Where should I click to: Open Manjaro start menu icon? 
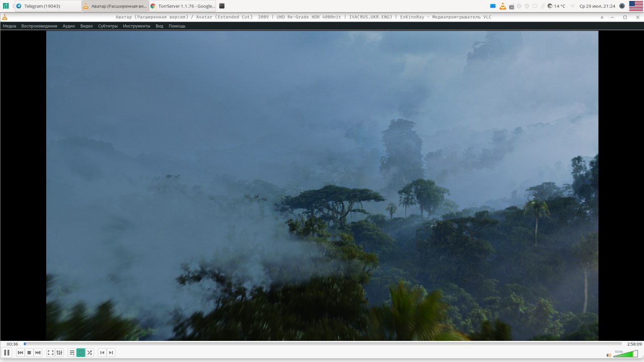(6, 6)
